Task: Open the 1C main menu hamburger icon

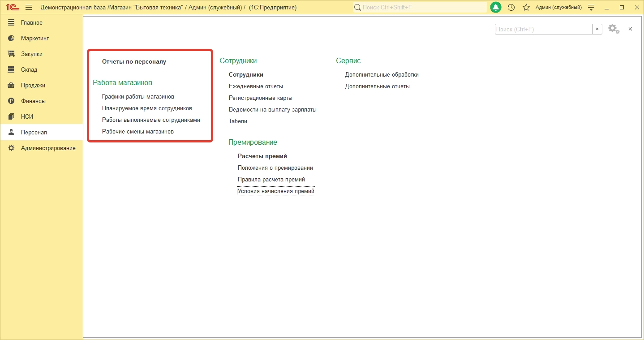Action: [29, 8]
